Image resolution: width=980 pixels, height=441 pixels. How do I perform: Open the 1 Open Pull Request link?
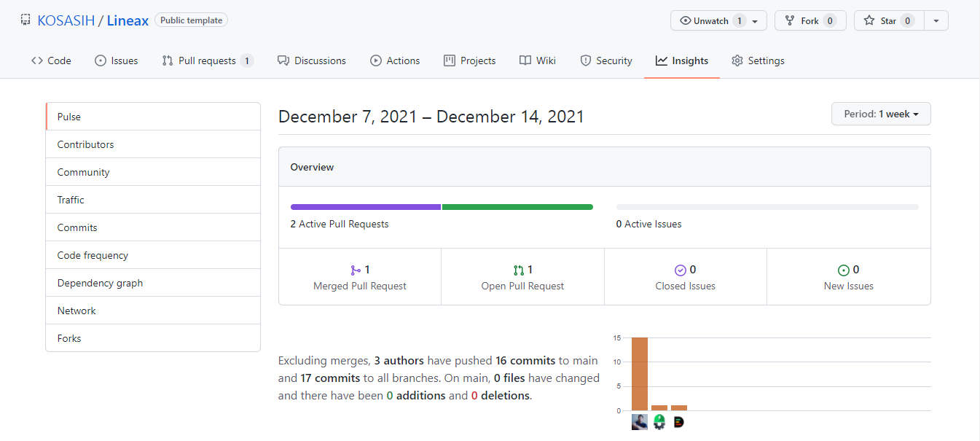pos(522,277)
